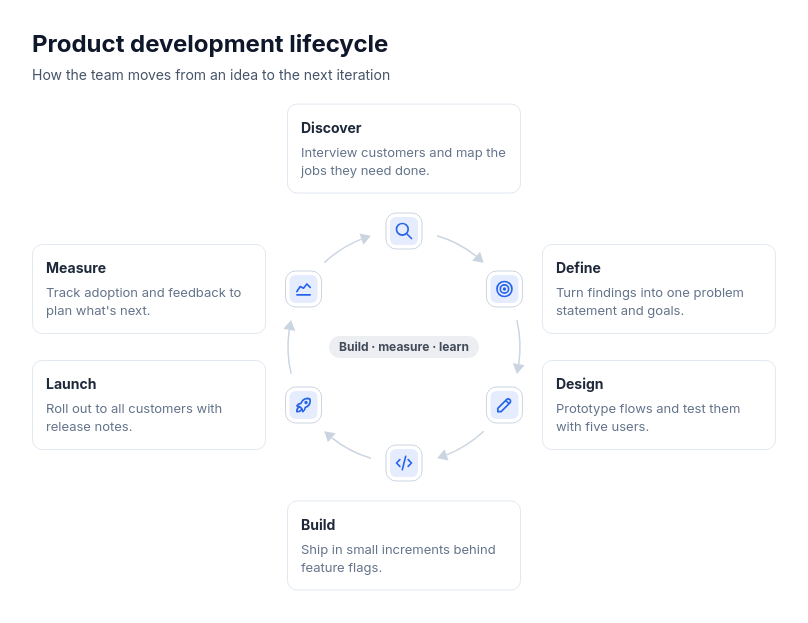Select the Measure line chart icon

304,289
